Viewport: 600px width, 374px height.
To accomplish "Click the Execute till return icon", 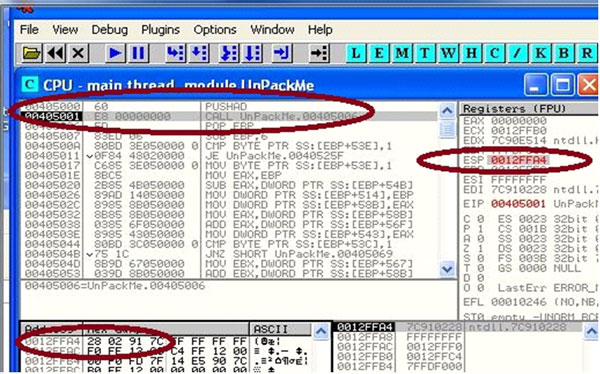I will [x=282, y=53].
